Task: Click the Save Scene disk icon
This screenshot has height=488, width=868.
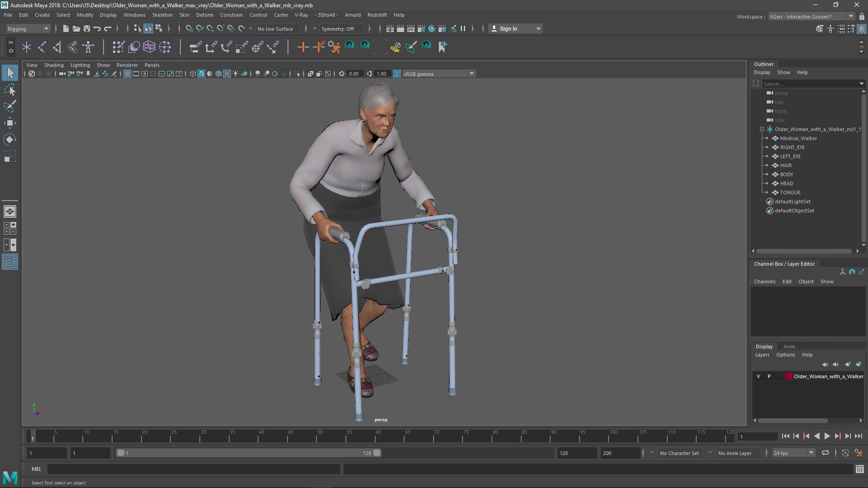Action: click(87, 28)
